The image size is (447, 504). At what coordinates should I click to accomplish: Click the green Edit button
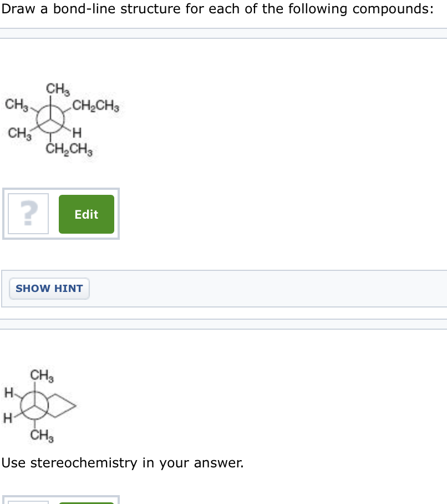coord(86,214)
